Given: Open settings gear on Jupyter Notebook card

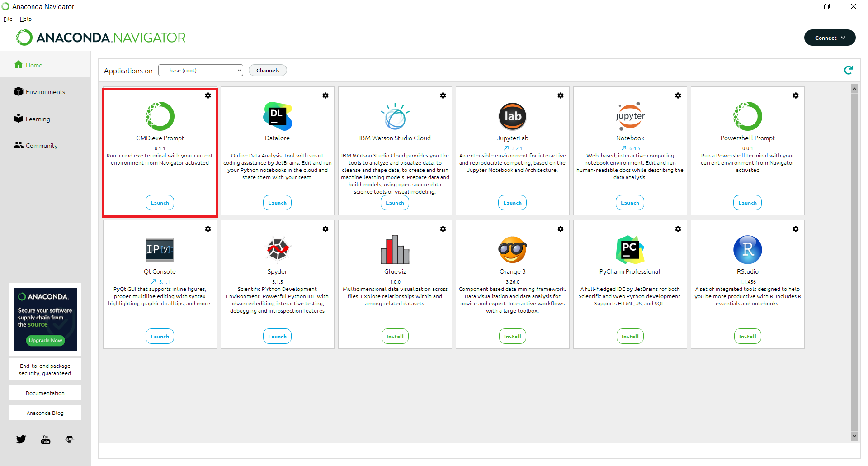Looking at the screenshot, I should (678, 95).
